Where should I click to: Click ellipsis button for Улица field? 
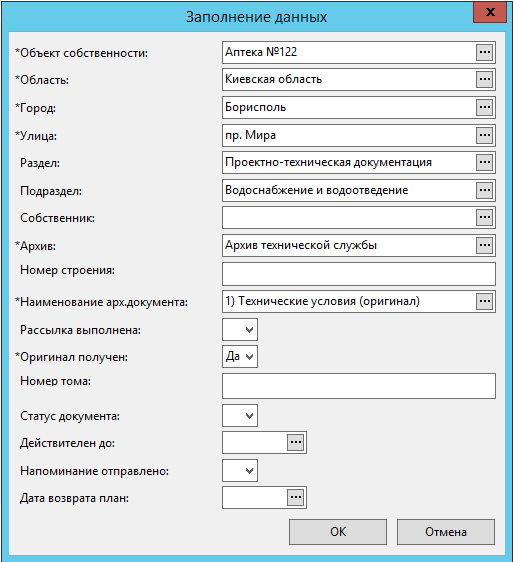pos(484,135)
